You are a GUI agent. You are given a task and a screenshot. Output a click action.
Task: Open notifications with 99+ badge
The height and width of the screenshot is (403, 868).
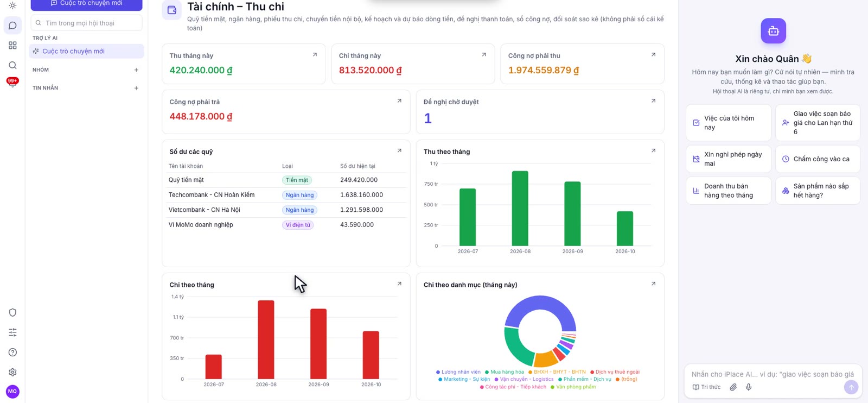[12, 83]
